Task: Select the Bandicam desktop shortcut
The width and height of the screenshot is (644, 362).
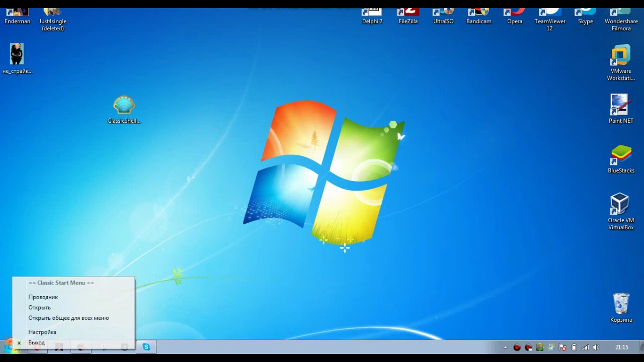Action: tap(478, 17)
